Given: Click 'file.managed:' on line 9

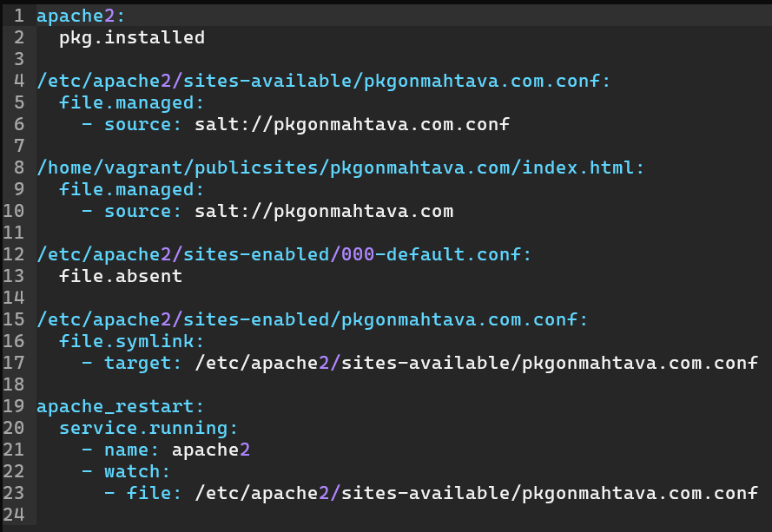Looking at the screenshot, I should 132,189.
